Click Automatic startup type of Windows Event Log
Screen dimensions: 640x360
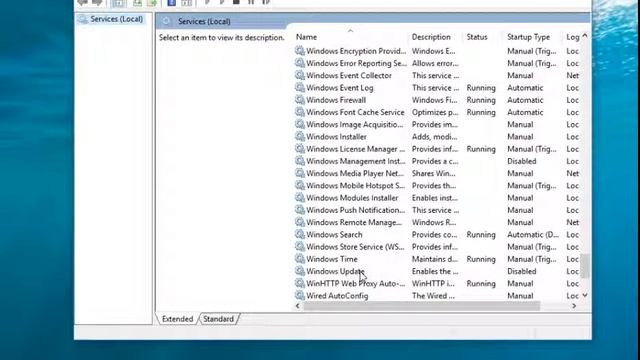(525, 87)
